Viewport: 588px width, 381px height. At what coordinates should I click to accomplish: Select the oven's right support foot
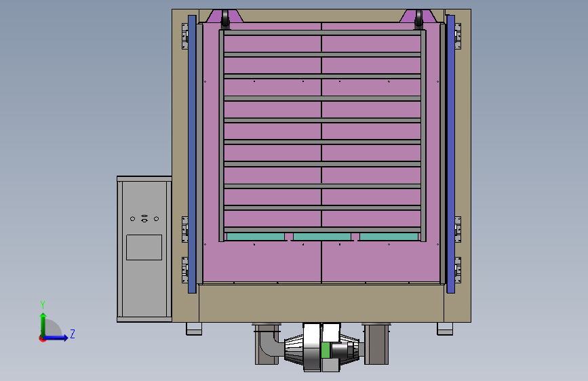point(445,329)
